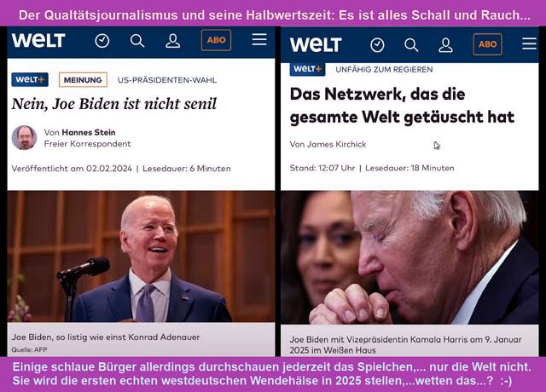The width and height of the screenshot is (546, 392).
Task: Click the user profile icon in left header
Action: [172, 41]
